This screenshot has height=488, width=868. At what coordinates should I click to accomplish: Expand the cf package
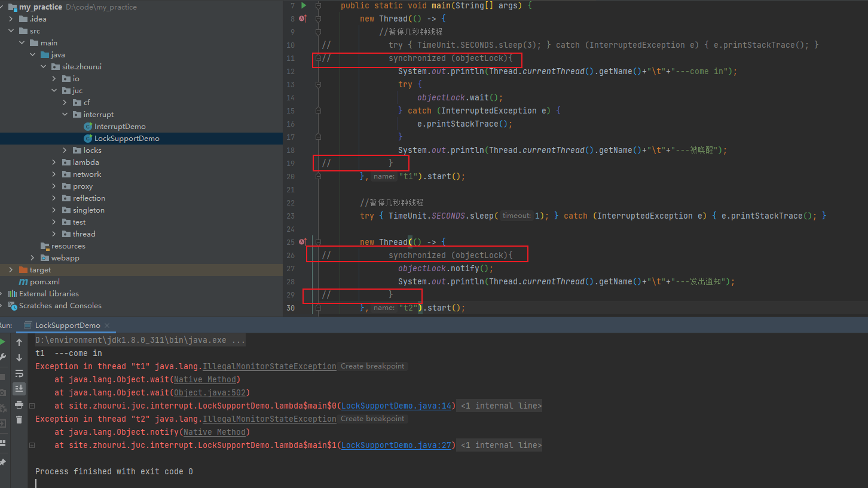65,103
